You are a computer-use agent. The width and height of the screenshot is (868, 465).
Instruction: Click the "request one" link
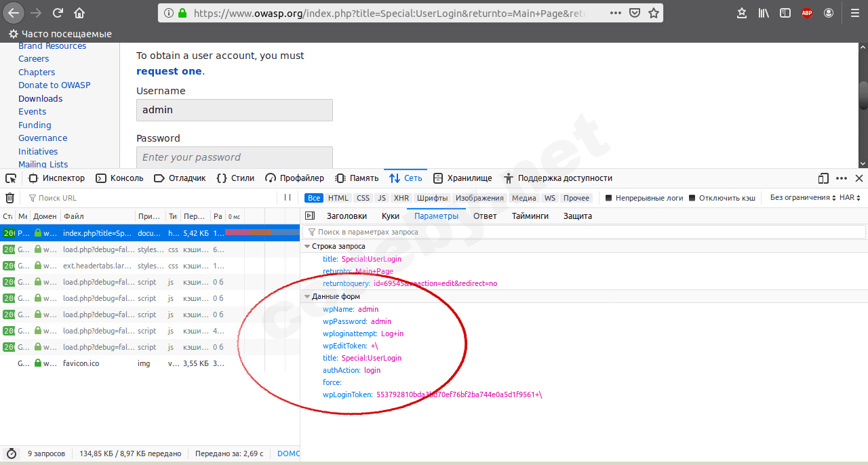point(169,71)
